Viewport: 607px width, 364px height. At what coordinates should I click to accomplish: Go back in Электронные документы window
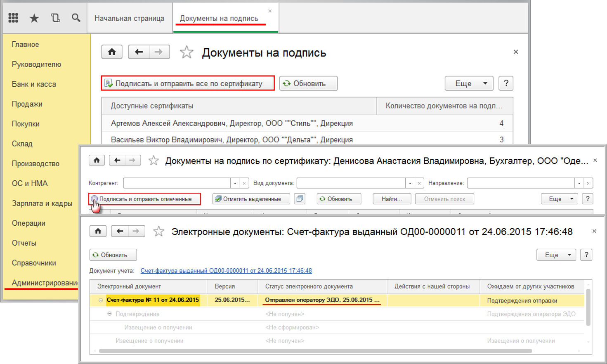click(x=120, y=231)
